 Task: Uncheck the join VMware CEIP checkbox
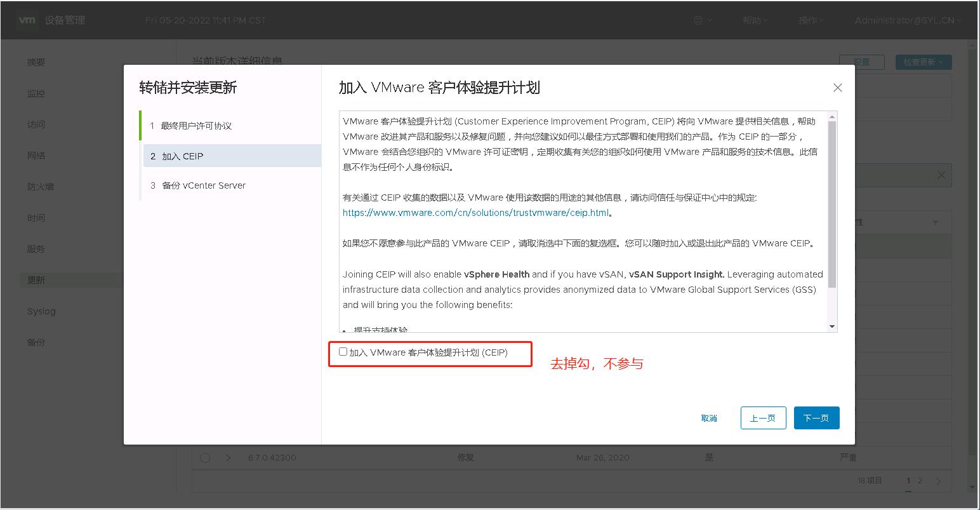pyautogui.click(x=343, y=352)
